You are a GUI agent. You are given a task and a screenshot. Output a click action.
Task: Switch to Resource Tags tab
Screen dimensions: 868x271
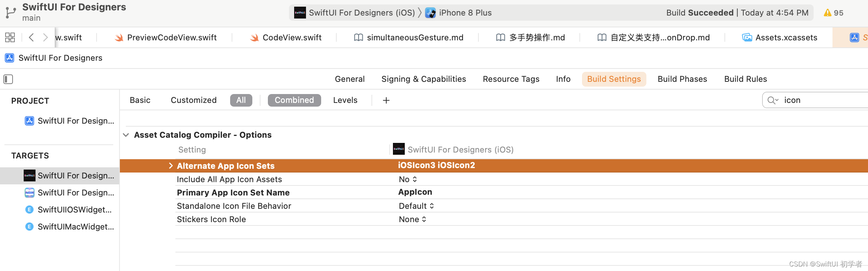pyautogui.click(x=511, y=79)
